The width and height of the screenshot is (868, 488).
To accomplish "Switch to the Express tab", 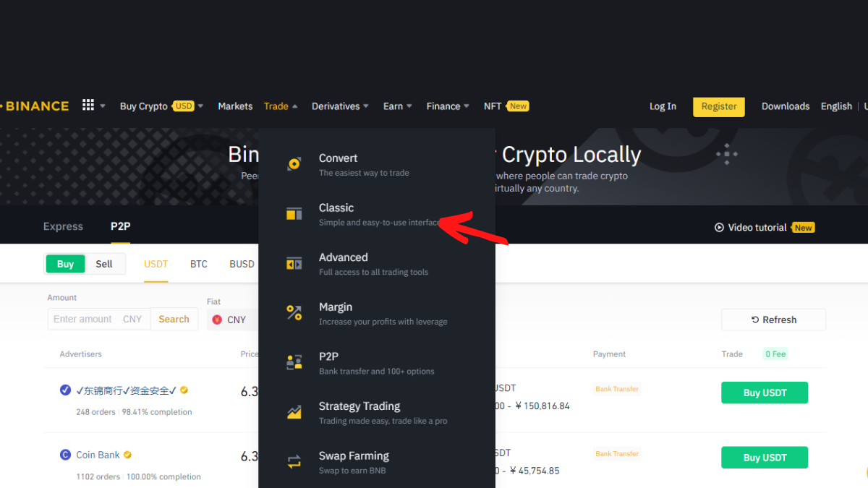I will point(63,226).
